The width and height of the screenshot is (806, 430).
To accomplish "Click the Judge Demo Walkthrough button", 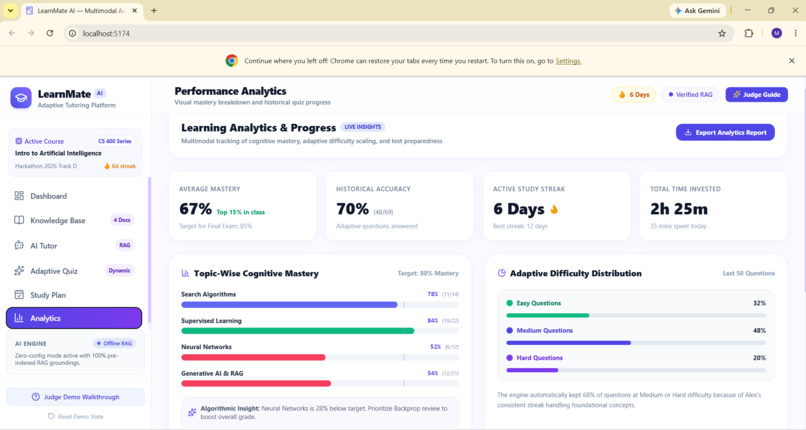I will 76,397.
